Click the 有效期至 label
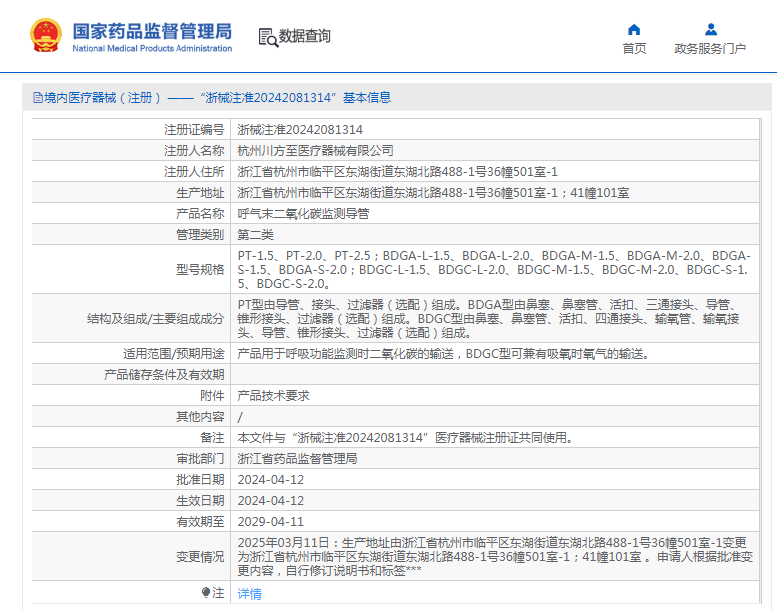777x610 pixels. [200, 522]
